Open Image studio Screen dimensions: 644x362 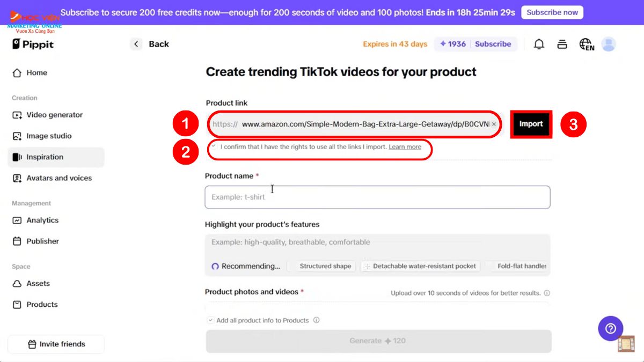pyautogui.click(x=56, y=136)
